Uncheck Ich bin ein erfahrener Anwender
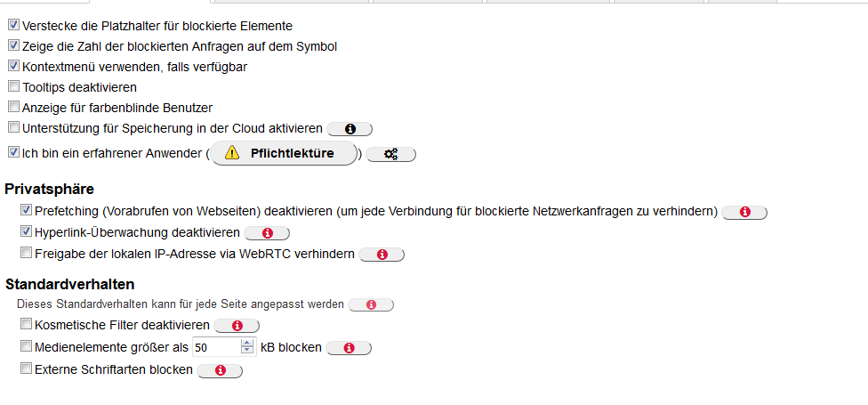Screen dimensions: 868x405 tap(13, 152)
